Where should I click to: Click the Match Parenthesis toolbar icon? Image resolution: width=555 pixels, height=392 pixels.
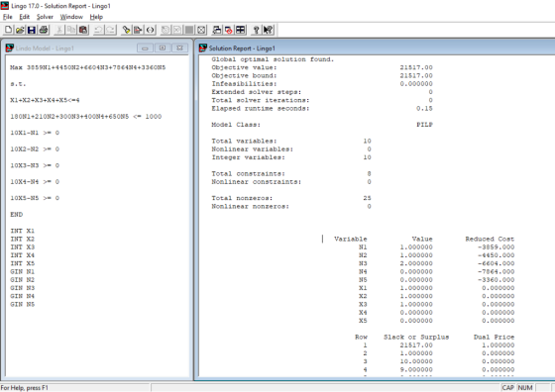coord(150,30)
